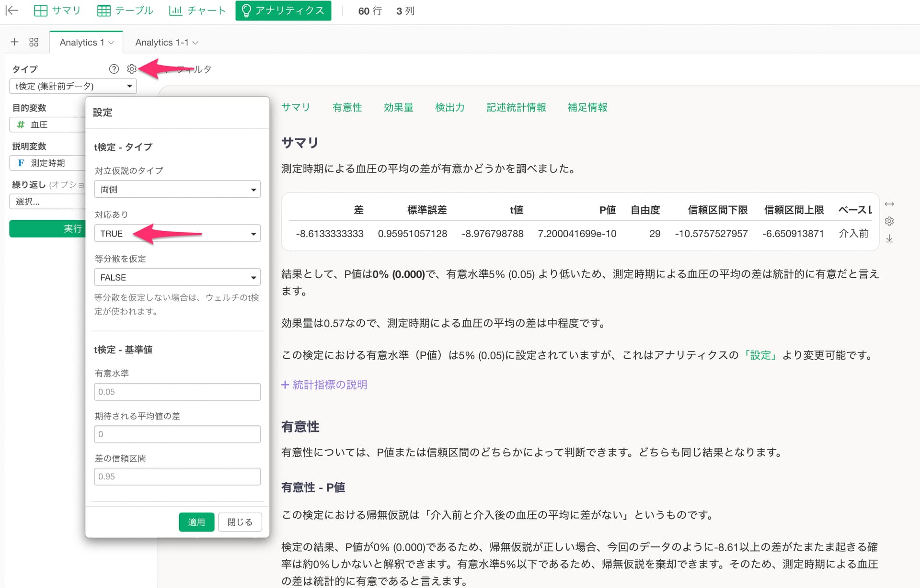Click the table width expand arrows icon
920x588 pixels.
(x=889, y=204)
